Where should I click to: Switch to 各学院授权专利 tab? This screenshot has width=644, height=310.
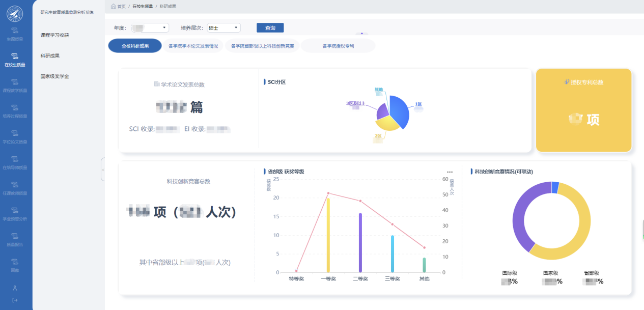click(338, 46)
